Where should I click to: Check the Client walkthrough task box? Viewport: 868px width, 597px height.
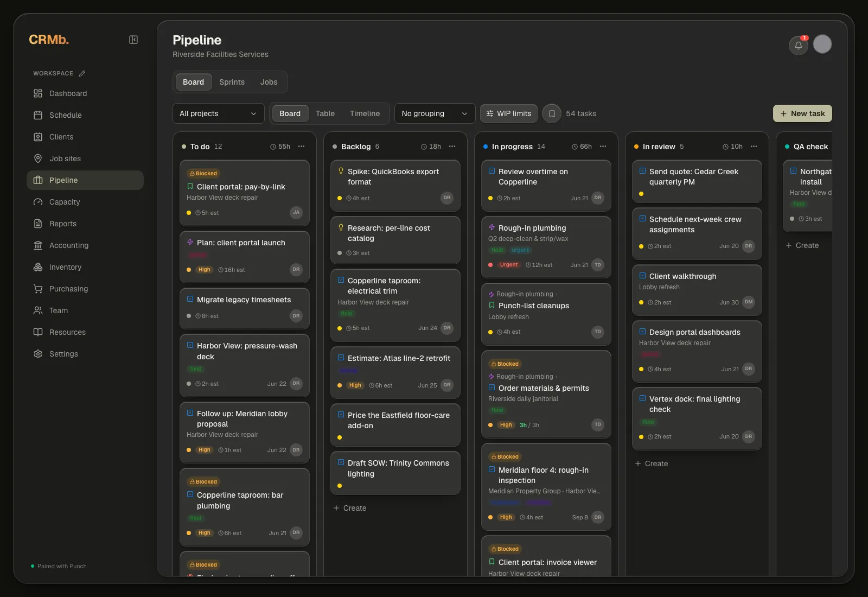(643, 276)
